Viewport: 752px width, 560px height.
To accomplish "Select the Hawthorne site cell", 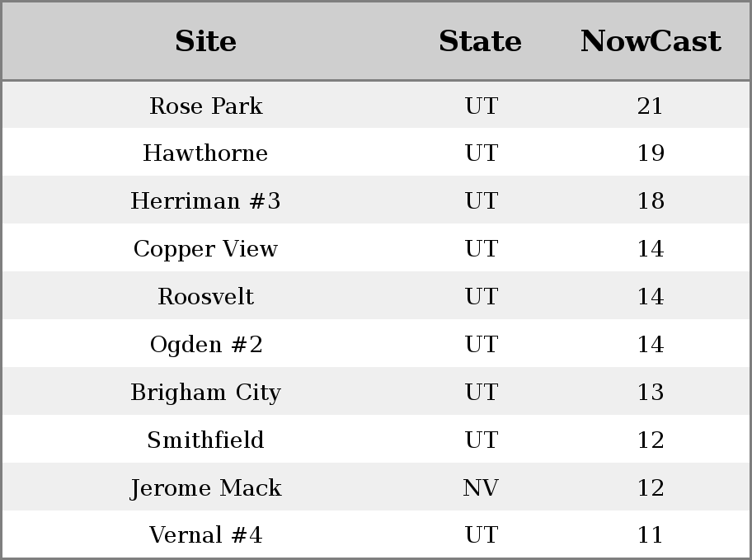I will pyautogui.click(x=206, y=153).
